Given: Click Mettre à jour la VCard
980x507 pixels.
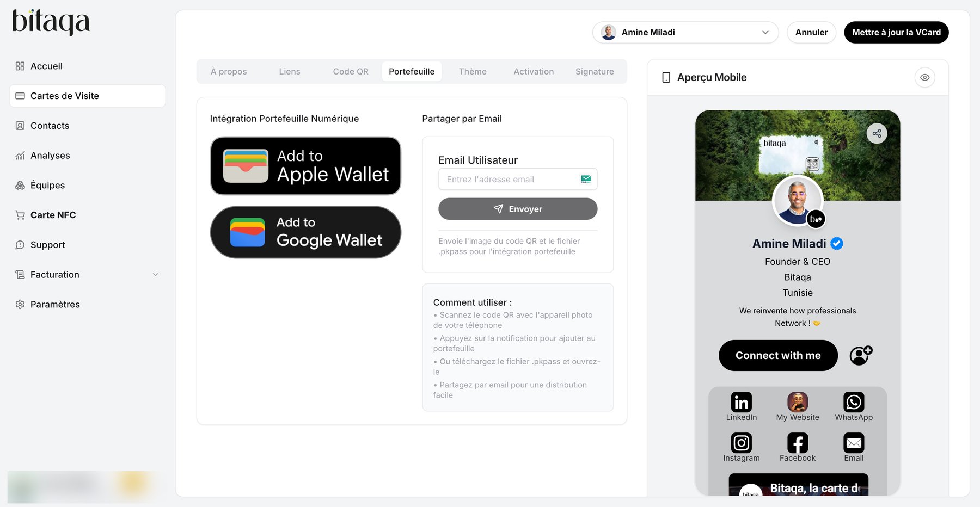Looking at the screenshot, I should pos(896,32).
